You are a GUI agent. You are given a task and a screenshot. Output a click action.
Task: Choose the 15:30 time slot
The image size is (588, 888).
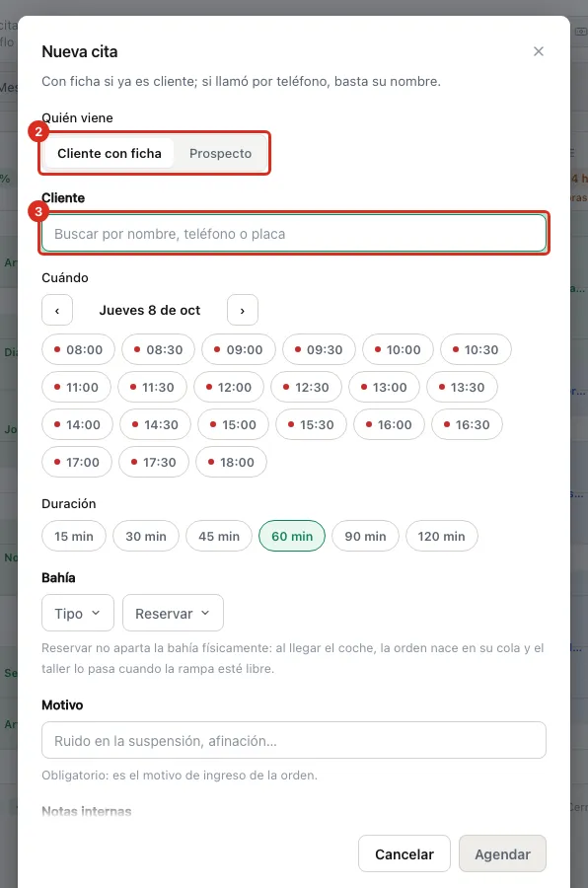pyautogui.click(x=311, y=424)
